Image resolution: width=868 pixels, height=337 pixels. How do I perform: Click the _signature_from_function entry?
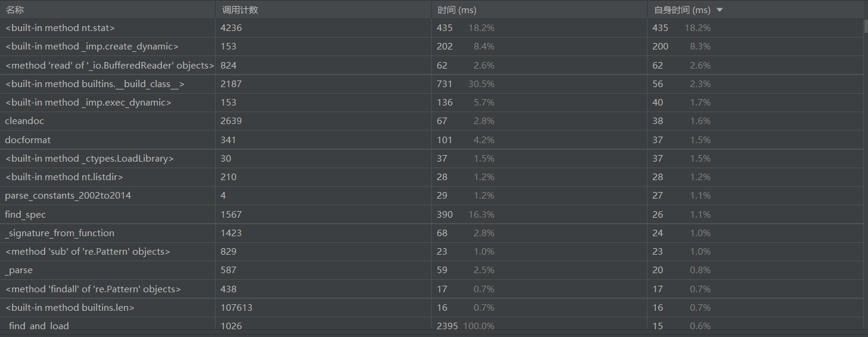pyautogui.click(x=60, y=233)
